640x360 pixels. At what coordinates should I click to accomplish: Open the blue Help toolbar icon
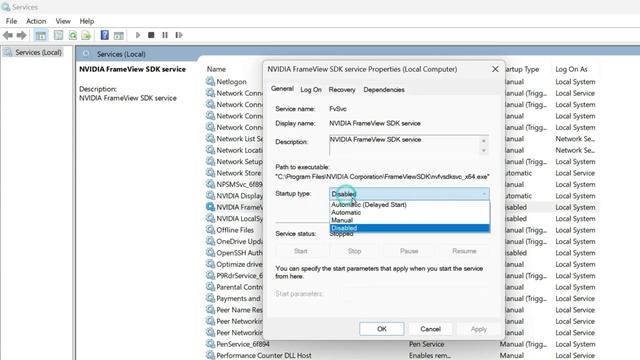pyautogui.click(x=104, y=36)
